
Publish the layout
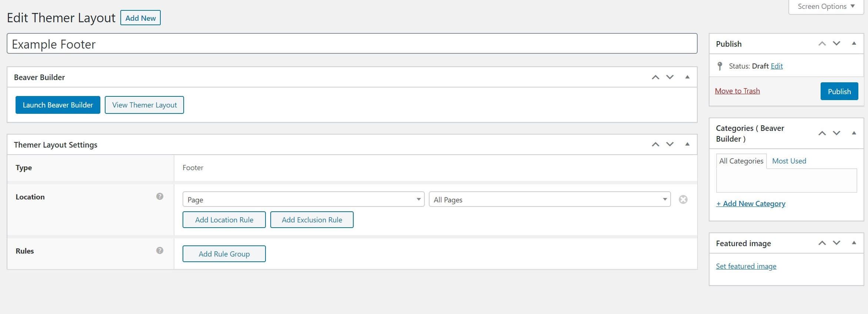point(839,91)
